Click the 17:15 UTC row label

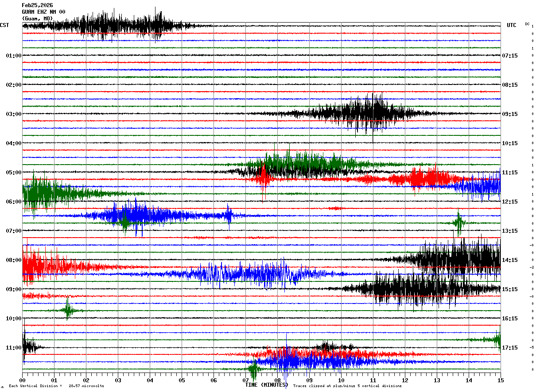tap(510, 348)
